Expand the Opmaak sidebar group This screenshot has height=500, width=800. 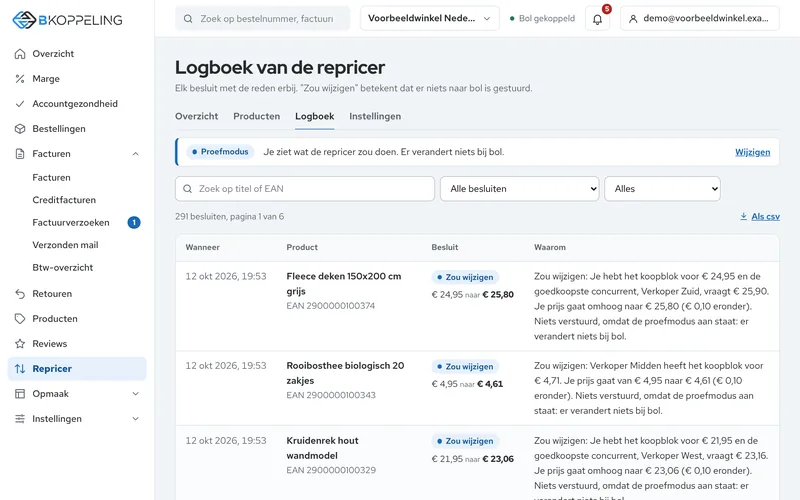135,393
